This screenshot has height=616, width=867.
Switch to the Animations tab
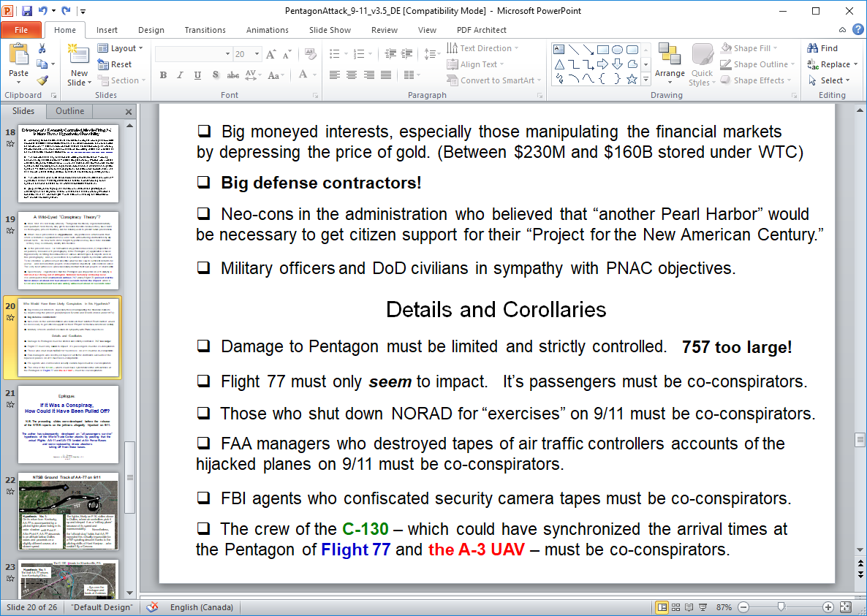point(268,30)
